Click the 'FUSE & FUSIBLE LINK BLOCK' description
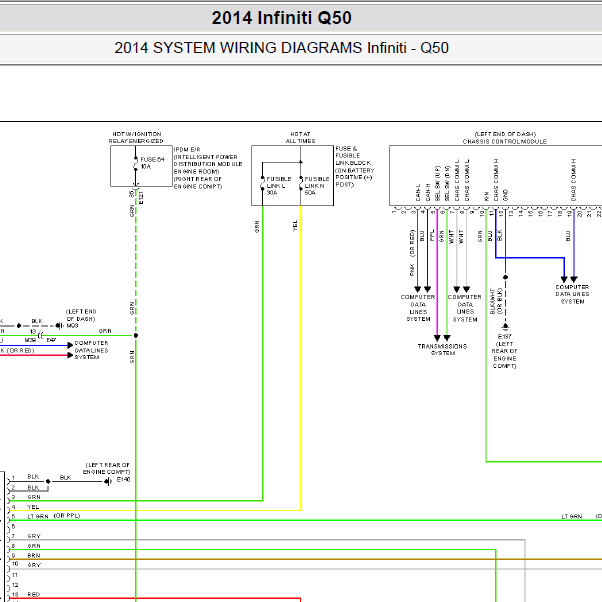 point(355,166)
